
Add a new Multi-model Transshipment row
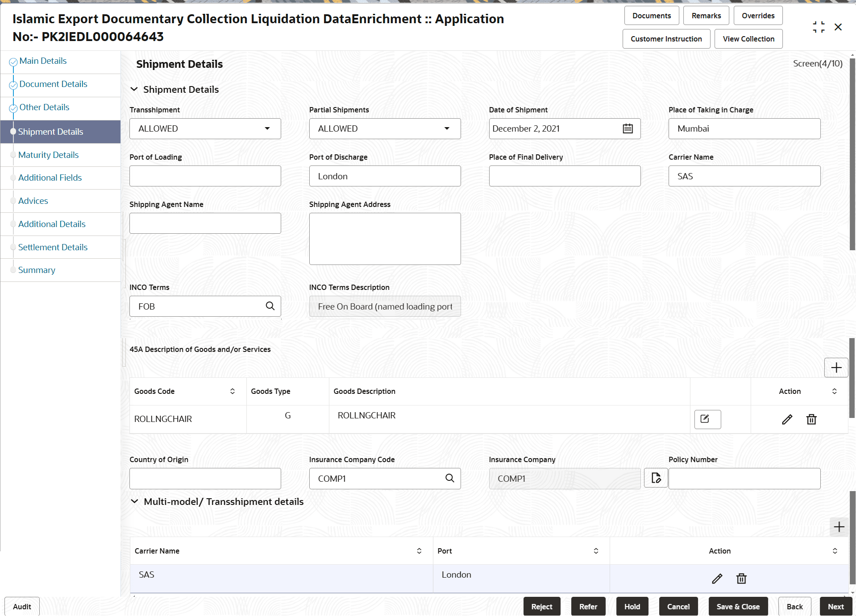click(x=839, y=527)
